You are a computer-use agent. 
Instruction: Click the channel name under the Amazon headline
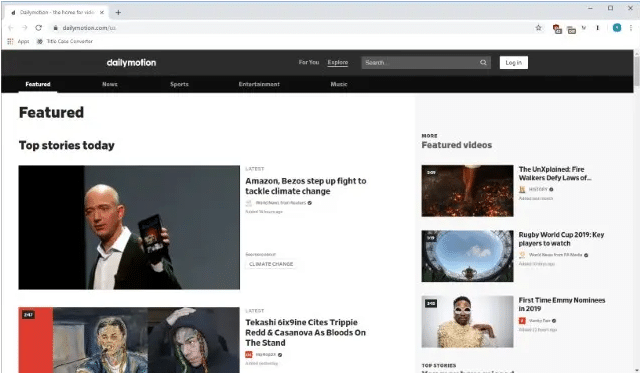(281, 203)
